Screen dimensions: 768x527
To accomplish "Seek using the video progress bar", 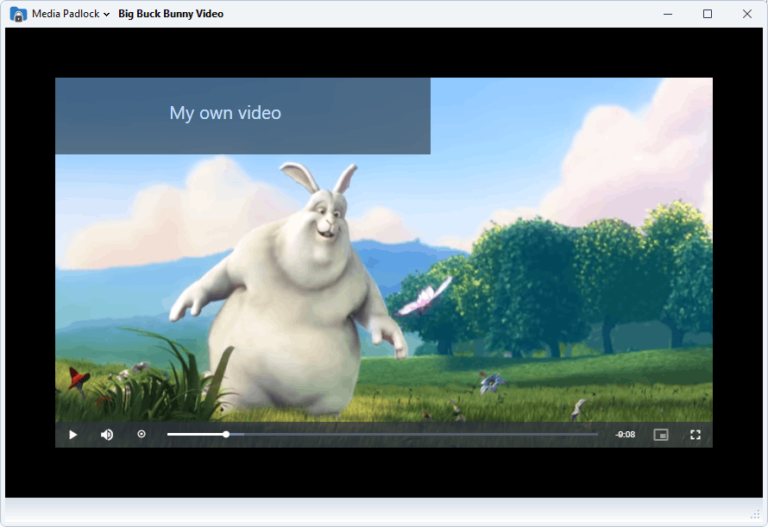I will [382, 434].
